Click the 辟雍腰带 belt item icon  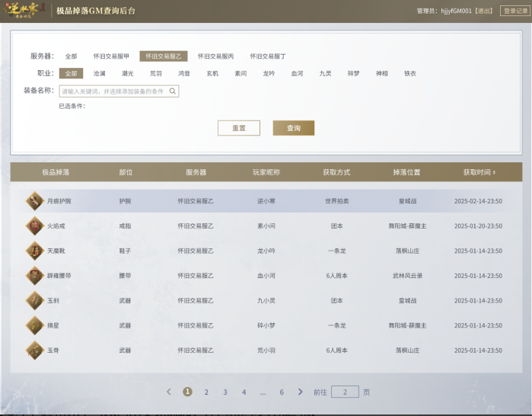click(34, 276)
